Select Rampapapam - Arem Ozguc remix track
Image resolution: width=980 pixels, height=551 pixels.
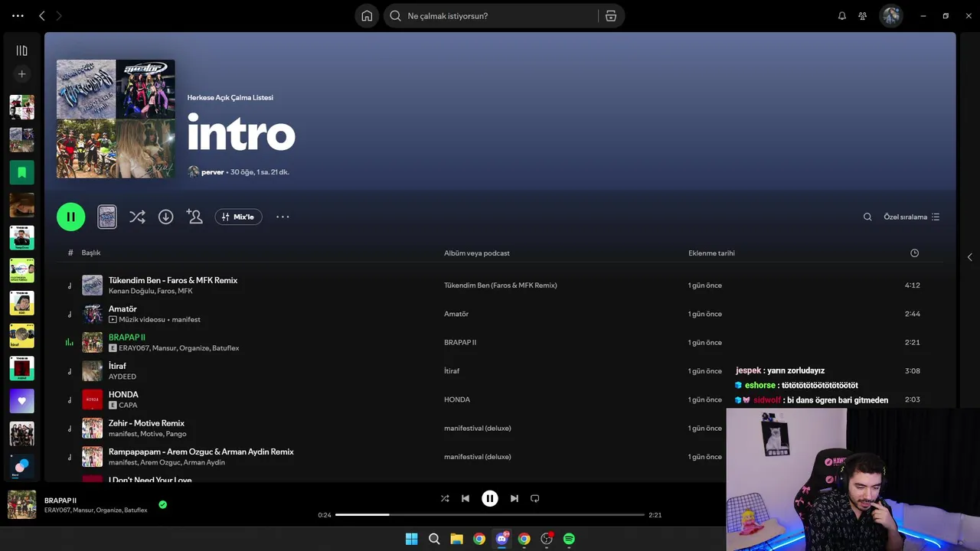tap(201, 452)
